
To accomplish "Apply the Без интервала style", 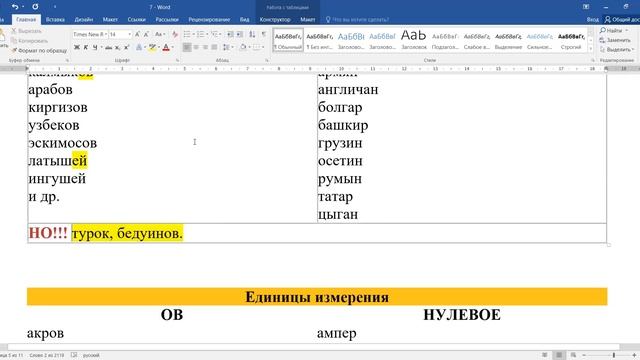I will [320, 40].
